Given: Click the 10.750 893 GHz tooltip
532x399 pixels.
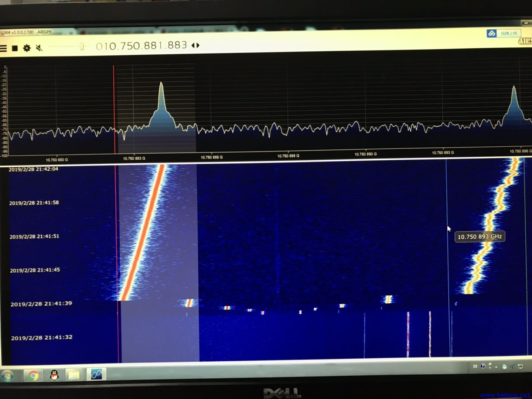Looking at the screenshot, I should click(x=480, y=236).
